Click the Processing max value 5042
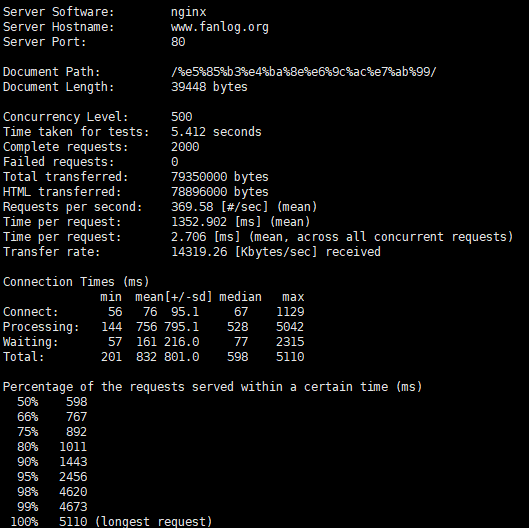This screenshot has height=528, width=529. (x=290, y=327)
